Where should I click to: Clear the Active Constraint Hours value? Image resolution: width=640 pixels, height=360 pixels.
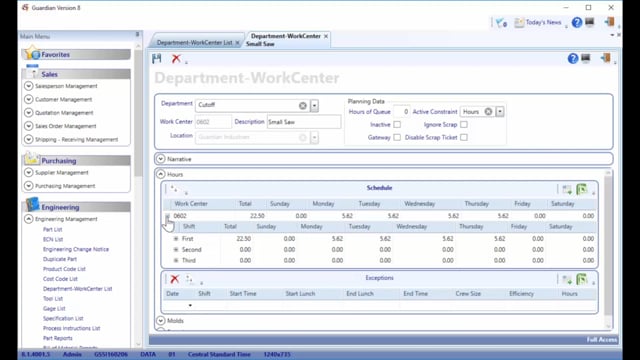[x=488, y=111]
